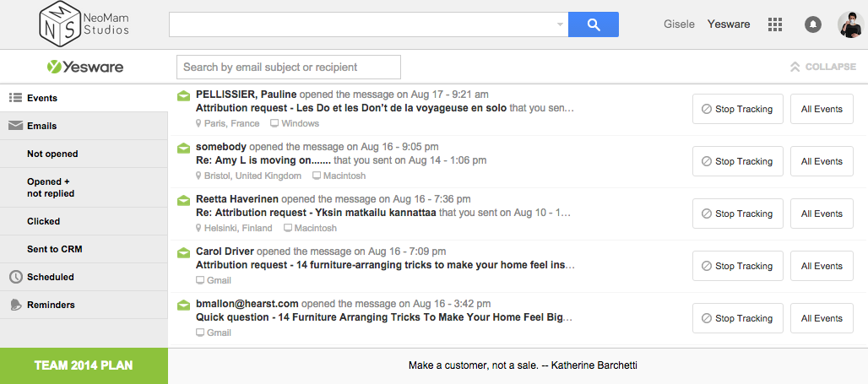Click the Team 2014 Plan banner
868x384 pixels.
pyautogui.click(x=84, y=365)
